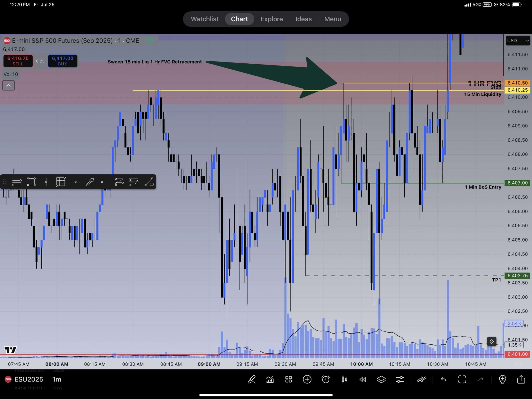Select the Sweep 15 min Liq text annotation

click(155, 62)
